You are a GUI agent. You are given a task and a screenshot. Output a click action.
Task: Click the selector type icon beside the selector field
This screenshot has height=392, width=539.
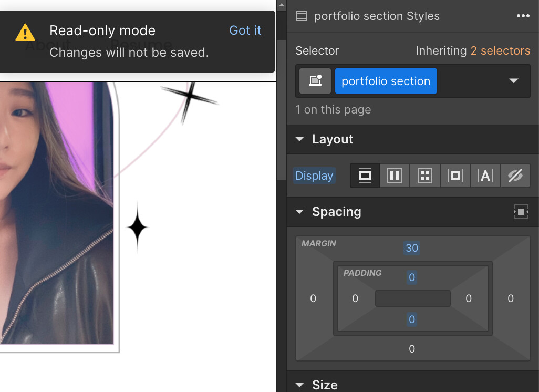pos(314,81)
